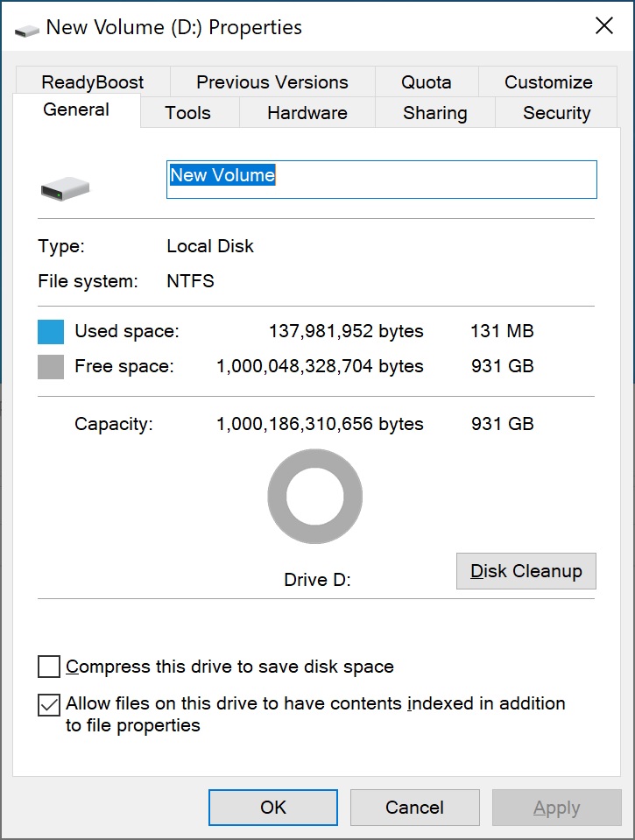Close the Properties dialog window
This screenshot has height=840, width=635.
click(x=604, y=25)
